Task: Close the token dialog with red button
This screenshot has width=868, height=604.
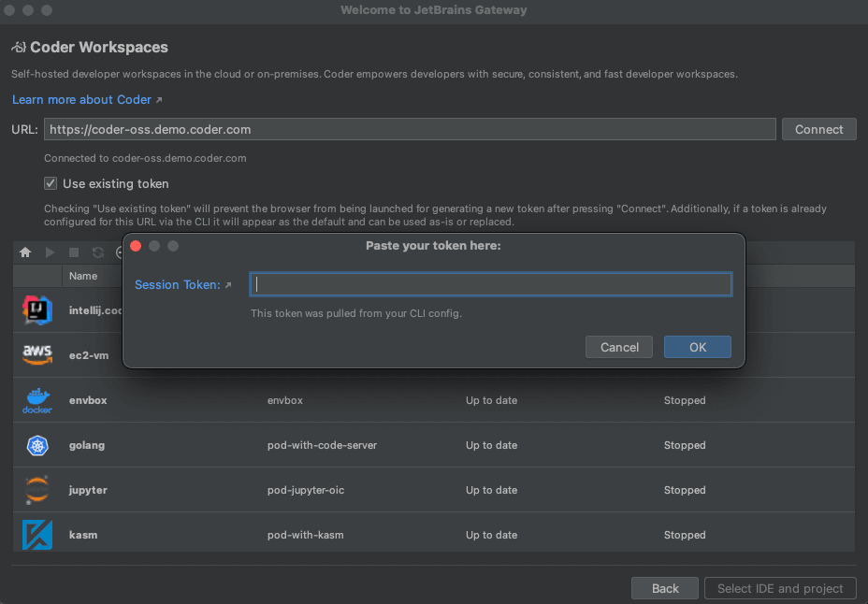Action: (136, 246)
